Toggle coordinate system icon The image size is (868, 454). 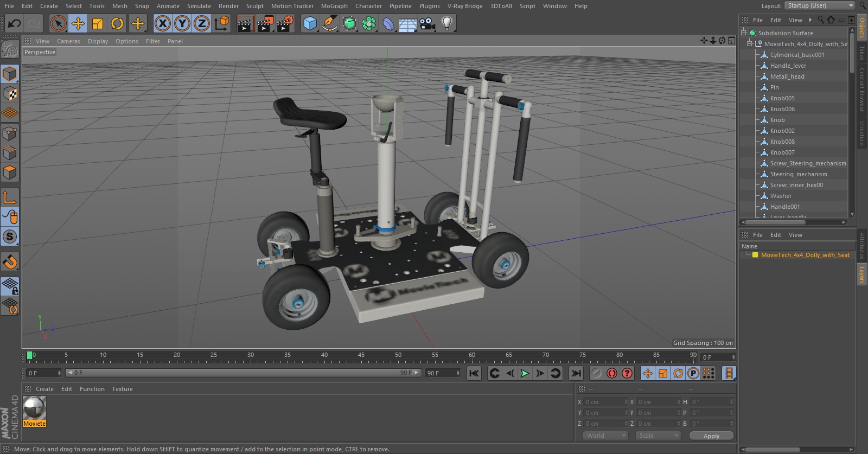[x=221, y=23]
